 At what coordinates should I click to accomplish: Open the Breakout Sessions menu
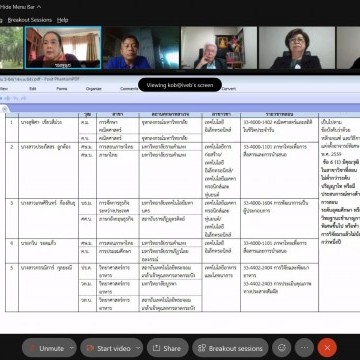(30, 20)
